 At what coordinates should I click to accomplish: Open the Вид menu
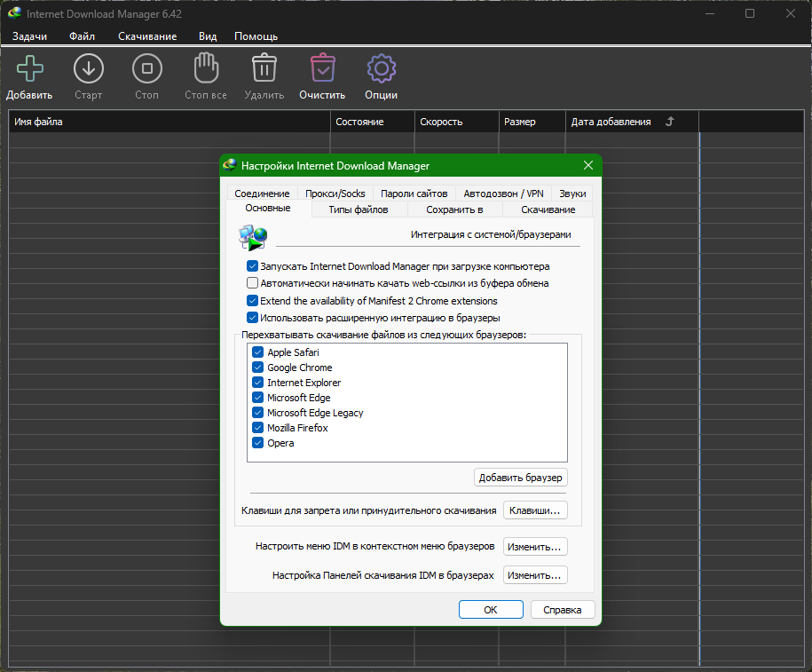coord(208,36)
